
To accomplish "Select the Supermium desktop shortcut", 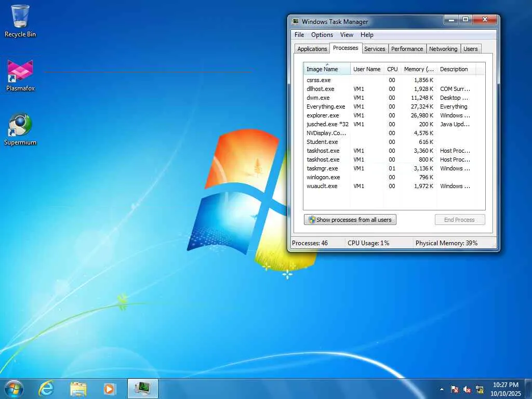I will (20, 129).
